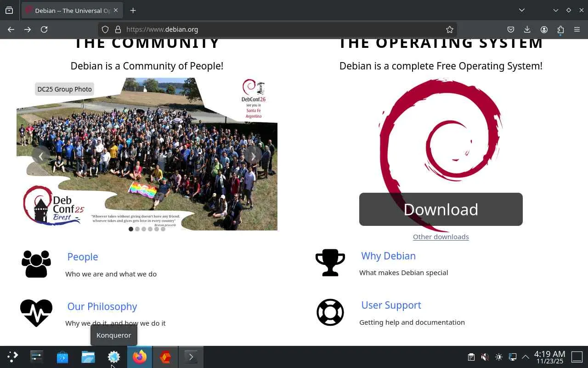Visit the Why Debian link
Screen dimensions: 588x368
(x=388, y=256)
